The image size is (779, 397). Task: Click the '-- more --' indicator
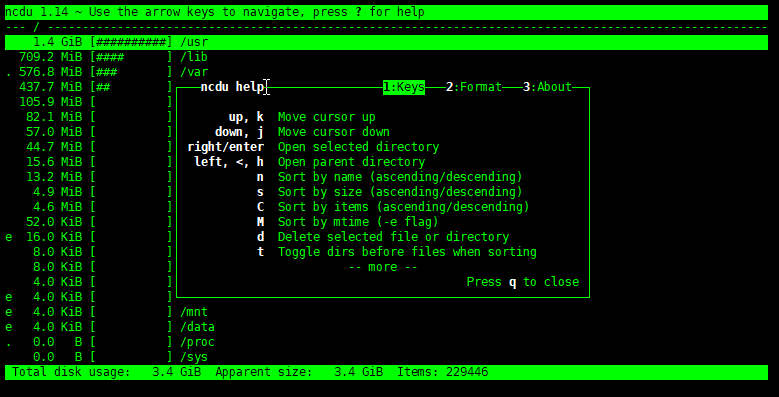click(383, 267)
